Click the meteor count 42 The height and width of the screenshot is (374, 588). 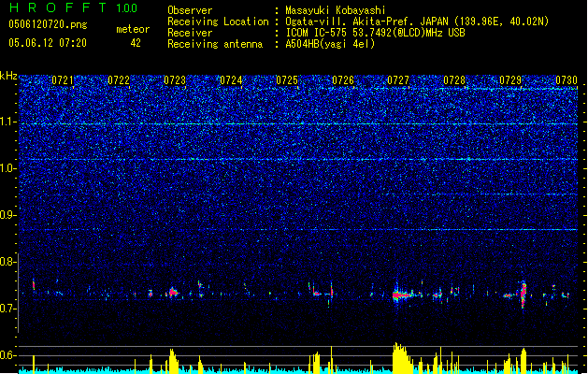136,43
